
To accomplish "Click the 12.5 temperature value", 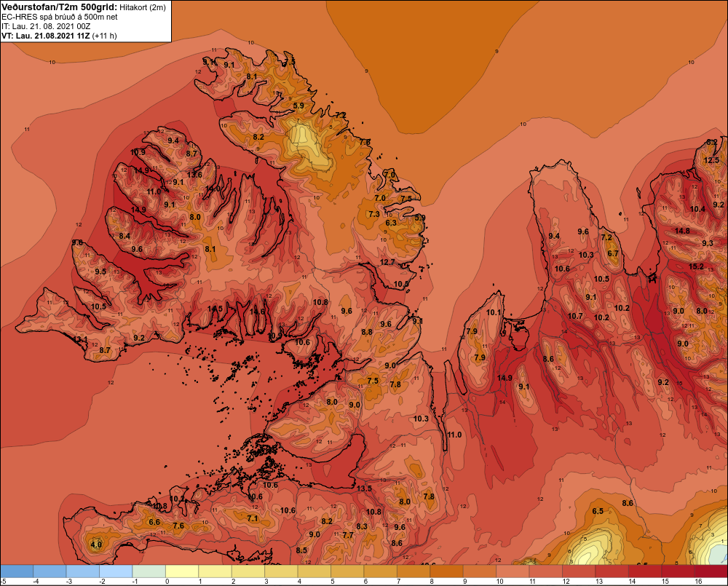I will [711, 160].
